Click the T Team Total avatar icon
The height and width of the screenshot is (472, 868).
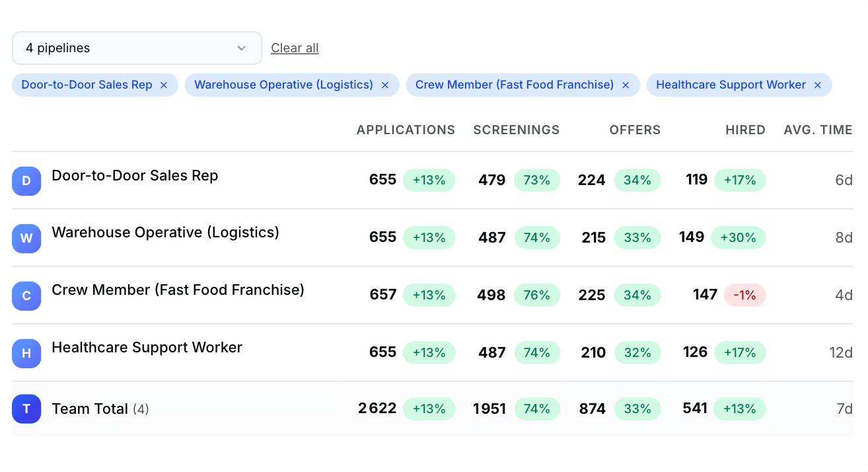26,409
